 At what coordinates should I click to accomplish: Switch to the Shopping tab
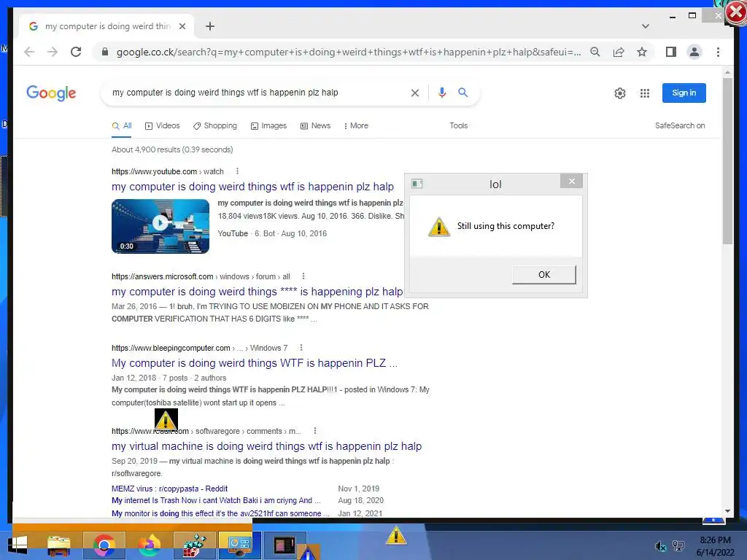[215, 125]
